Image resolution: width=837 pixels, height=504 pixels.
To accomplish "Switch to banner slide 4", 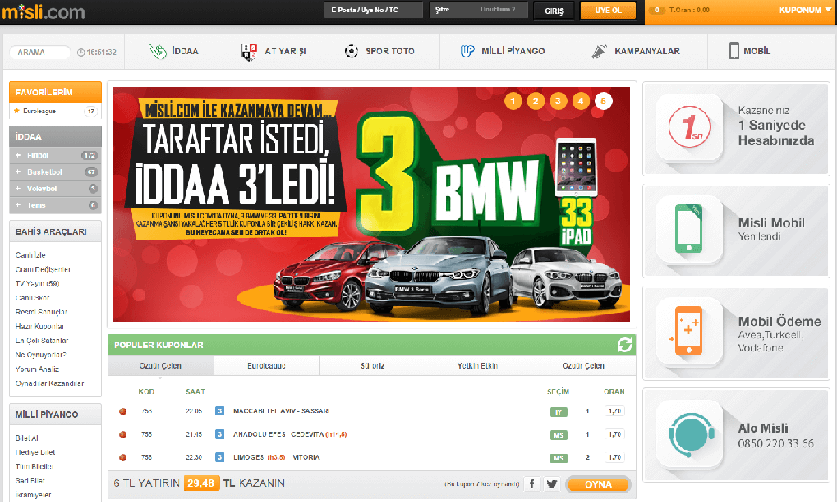I will [581, 102].
